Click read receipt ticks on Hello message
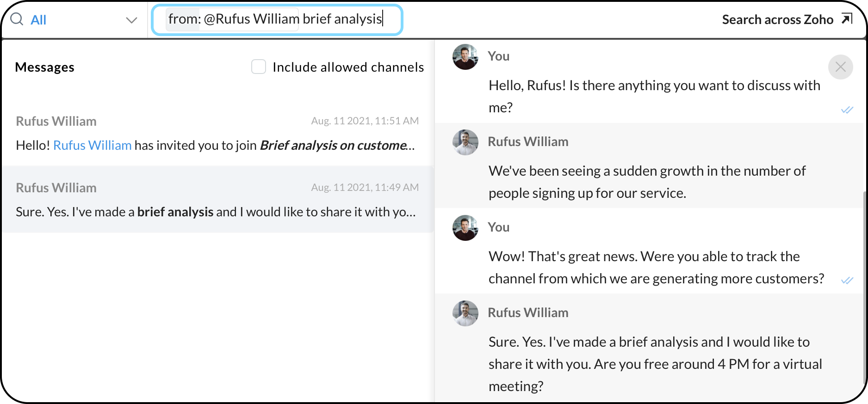868x404 pixels. (847, 110)
